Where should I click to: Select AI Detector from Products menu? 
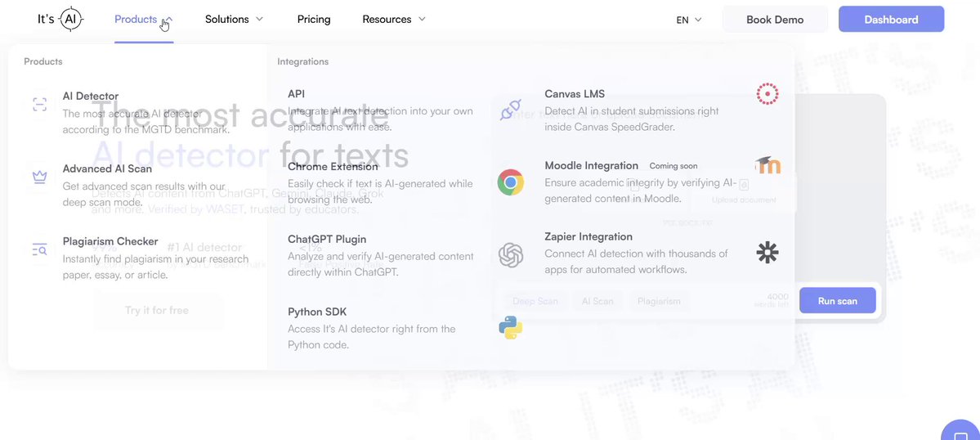(x=91, y=97)
